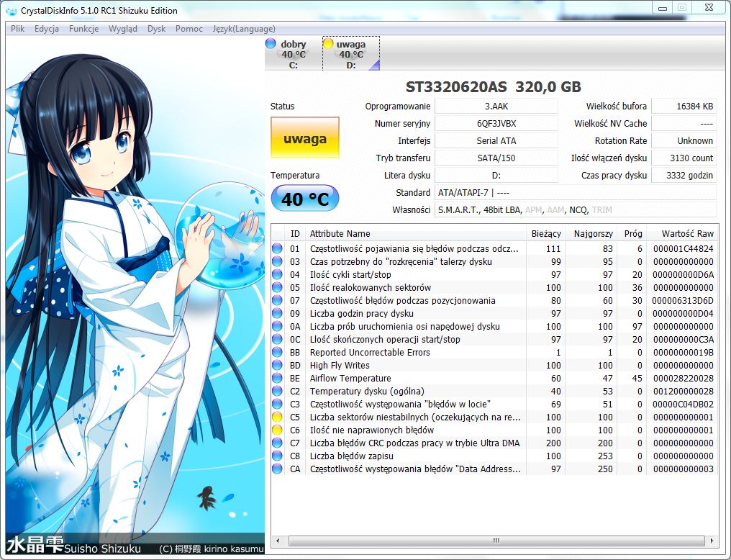Open the Język(Language) menu
This screenshot has height=560, width=731.
244,29
